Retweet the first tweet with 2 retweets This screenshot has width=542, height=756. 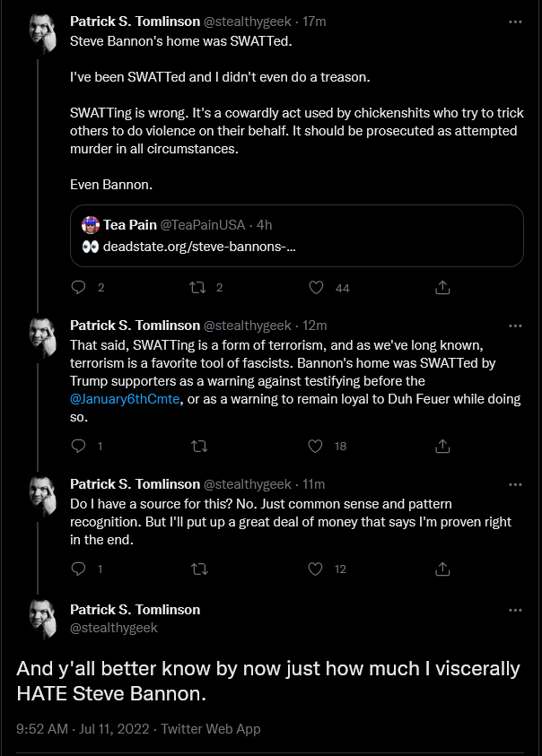[198, 288]
